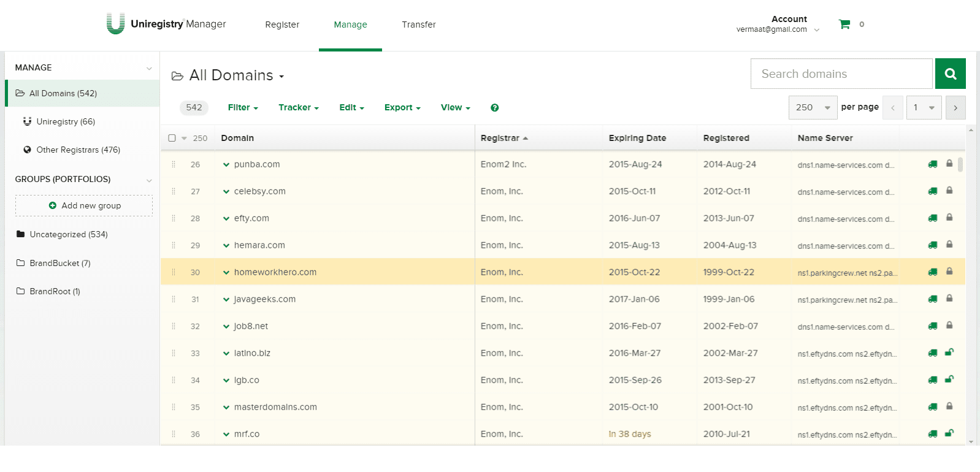Switch to the Register tab

[x=282, y=25]
